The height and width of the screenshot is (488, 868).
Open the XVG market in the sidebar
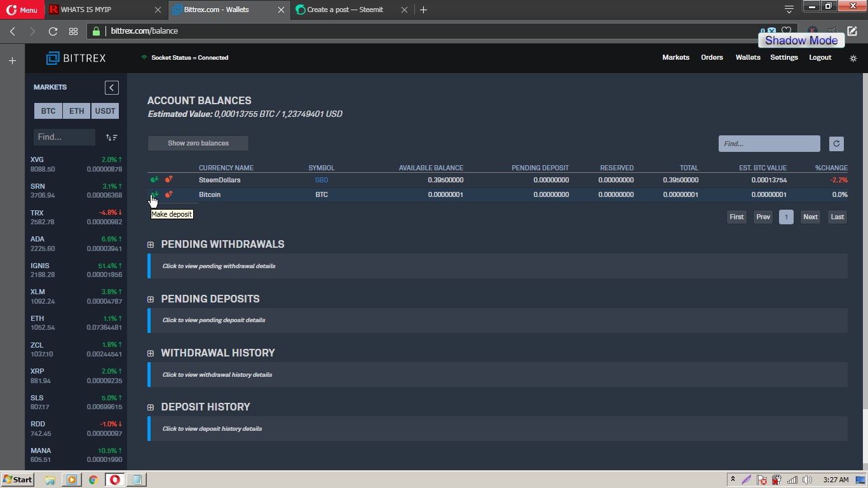point(76,165)
